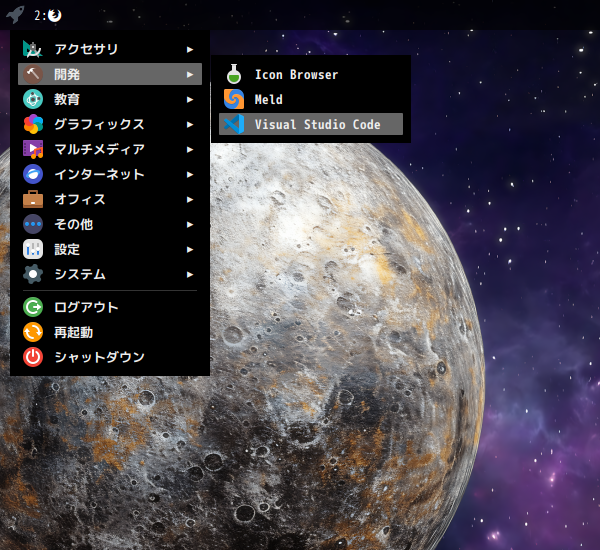Open the オフィス menu category
This screenshot has height=550, width=600.
[110, 199]
